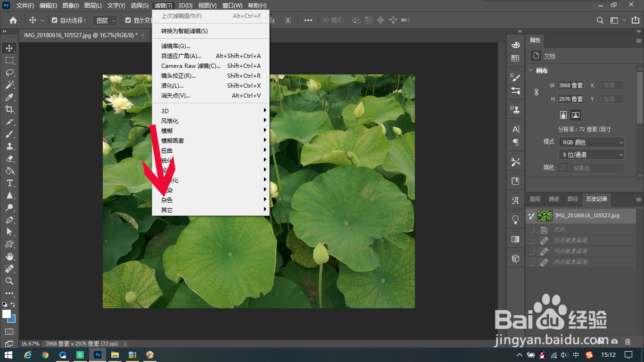This screenshot has height=362, width=644.
Task: Select the Eyedropper tool
Action: (9, 97)
